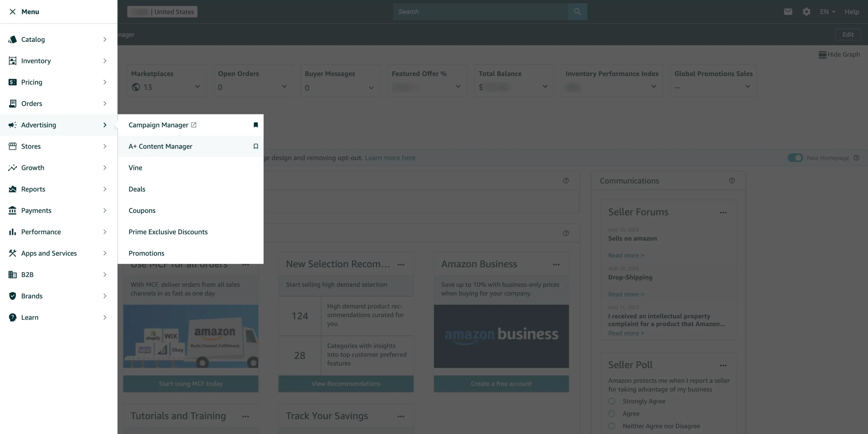The height and width of the screenshot is (434, 868).
Task: Click the Catalog menu icon
Action: point(12,39)
